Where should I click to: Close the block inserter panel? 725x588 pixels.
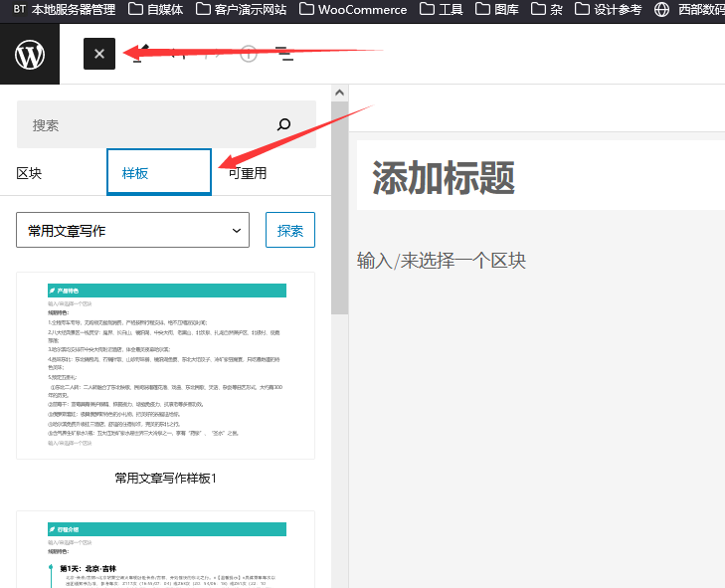pos(99,54)
